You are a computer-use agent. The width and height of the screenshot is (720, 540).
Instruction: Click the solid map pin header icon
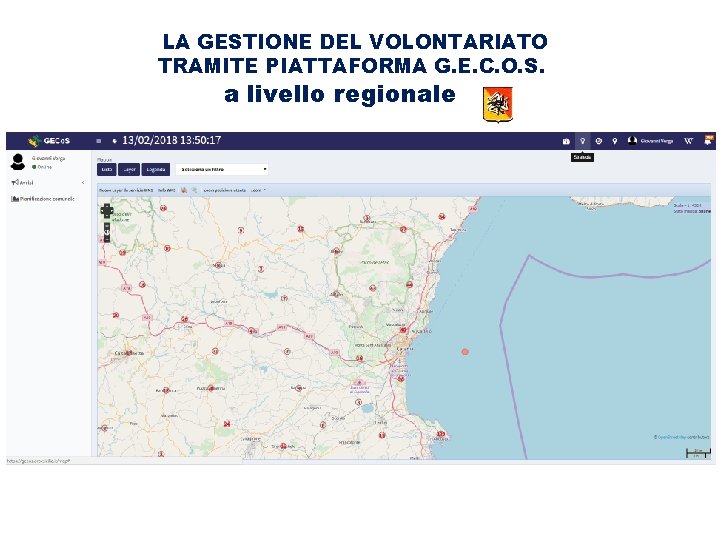click(615, 141)
